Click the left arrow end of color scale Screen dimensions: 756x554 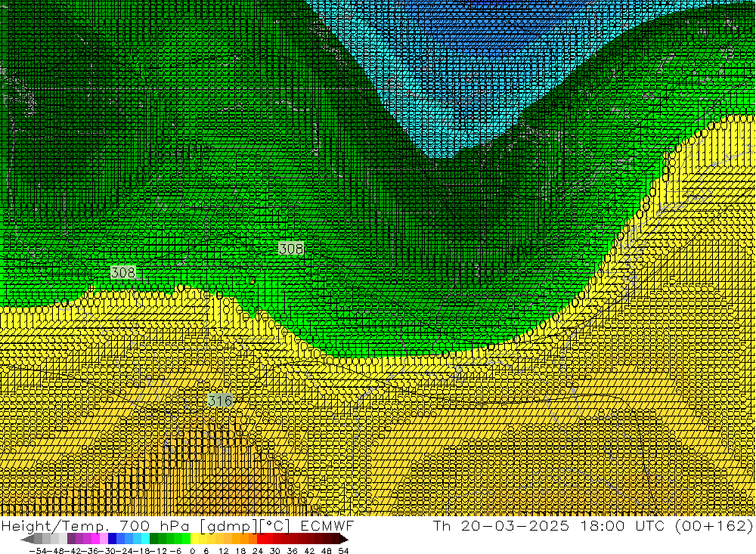pyautogui.click(x=27, y=539)
